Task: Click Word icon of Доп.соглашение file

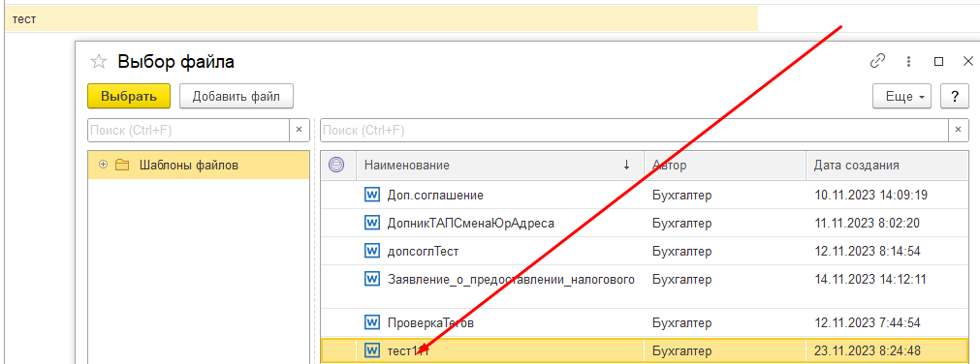Action: (x=372, y=195)
